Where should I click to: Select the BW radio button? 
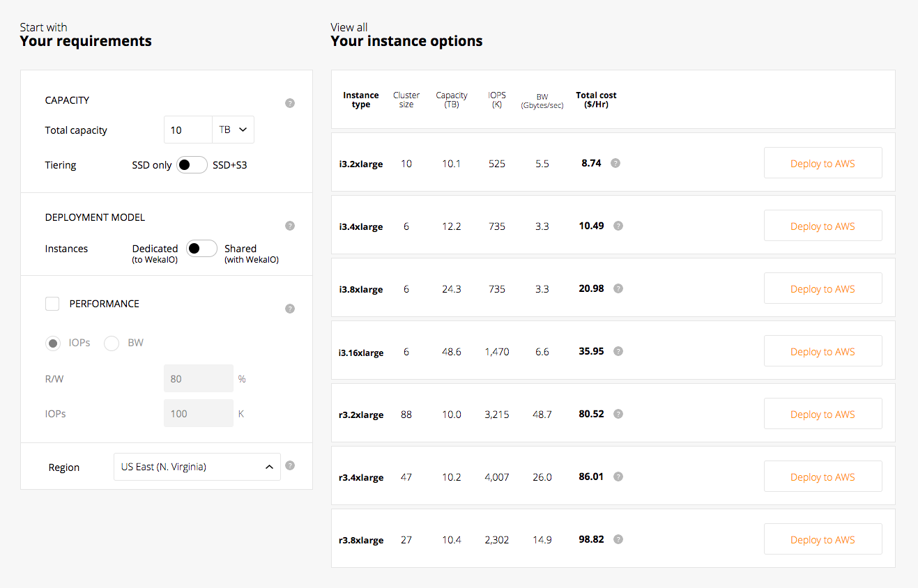[x=112, y=343]
